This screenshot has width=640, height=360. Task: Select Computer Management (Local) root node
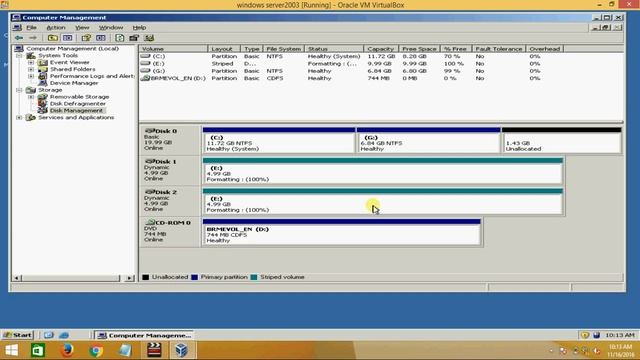tap(72, 49)
